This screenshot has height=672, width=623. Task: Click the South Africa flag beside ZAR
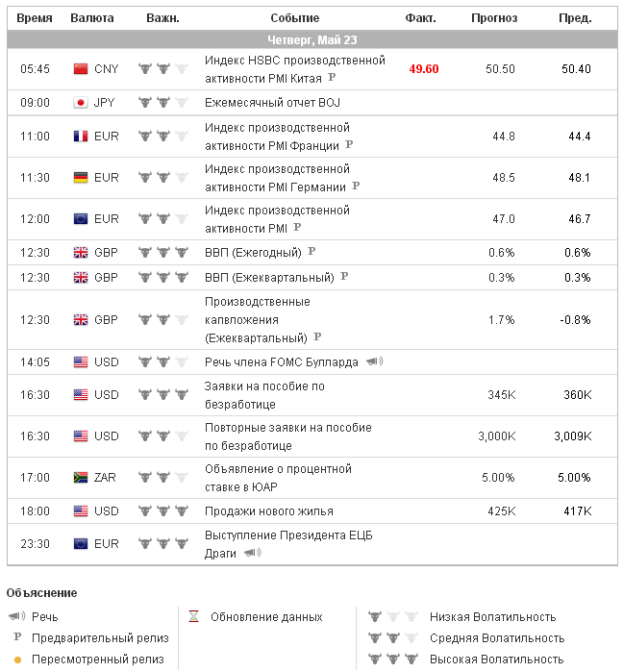pyautogui.click(x=81, y=478)
